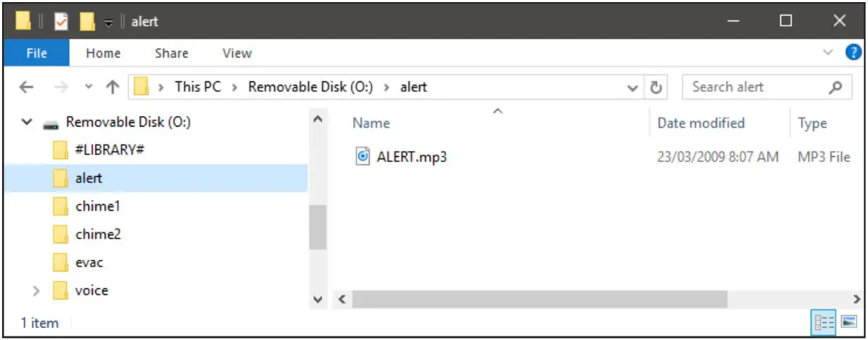Click the Help question mark icon
Viewport: 868px width, 340px height.
[x=854, y=53]
